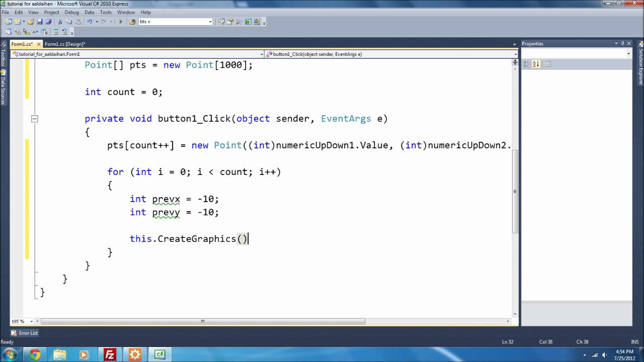This screenshot has height=362, width=644.
Task: Open the find combo box containing 'bts ='
Action: [x=176, y=22]
